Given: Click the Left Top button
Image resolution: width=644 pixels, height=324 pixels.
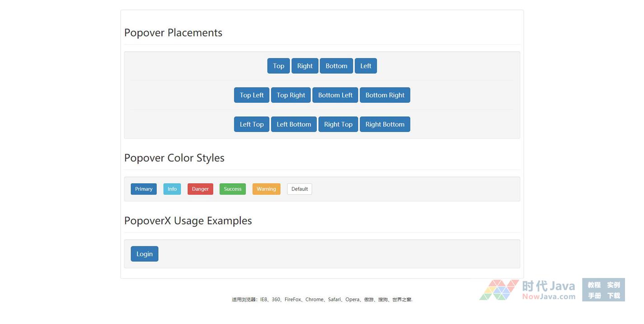Looking at the screenshot, I should [252, 125].
